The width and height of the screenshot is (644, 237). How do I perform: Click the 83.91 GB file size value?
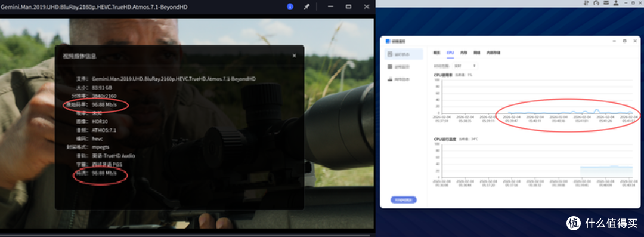click(102, 87)
